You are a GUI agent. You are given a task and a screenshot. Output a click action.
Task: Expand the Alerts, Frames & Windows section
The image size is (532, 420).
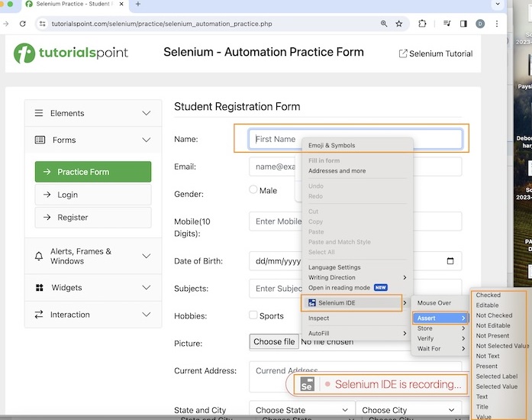tap(93, 256)
